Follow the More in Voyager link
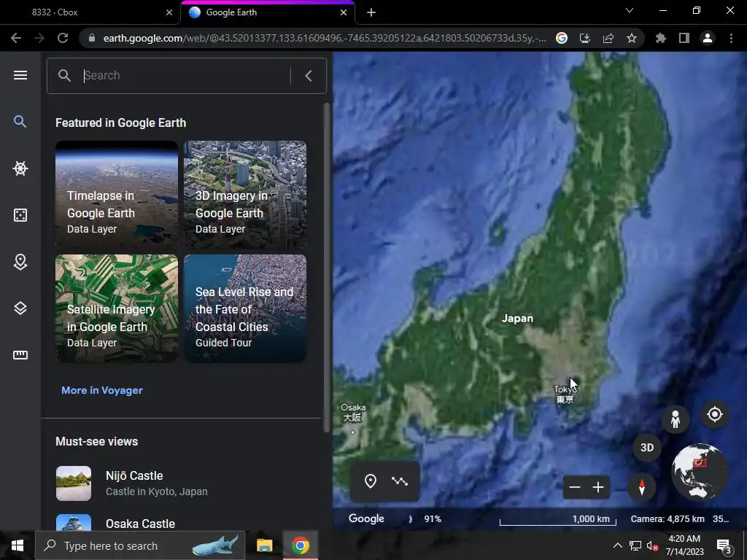Image resolution: width=747 pixels, height=560 pixels. [x=102, y=390]
